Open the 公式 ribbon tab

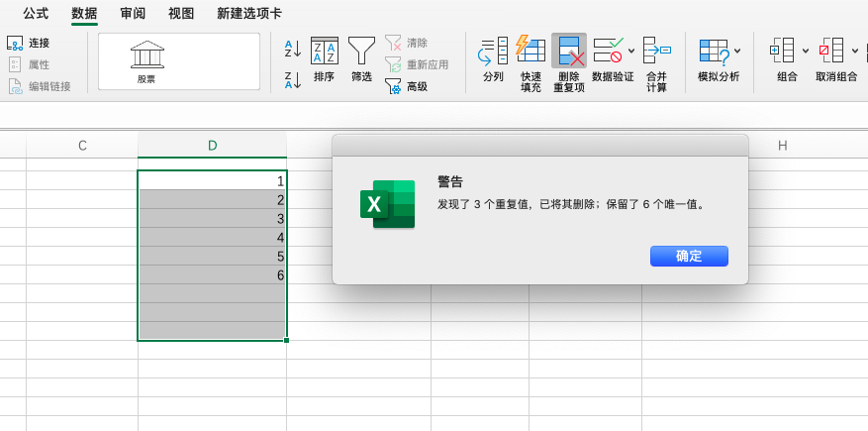pos(36,13)
